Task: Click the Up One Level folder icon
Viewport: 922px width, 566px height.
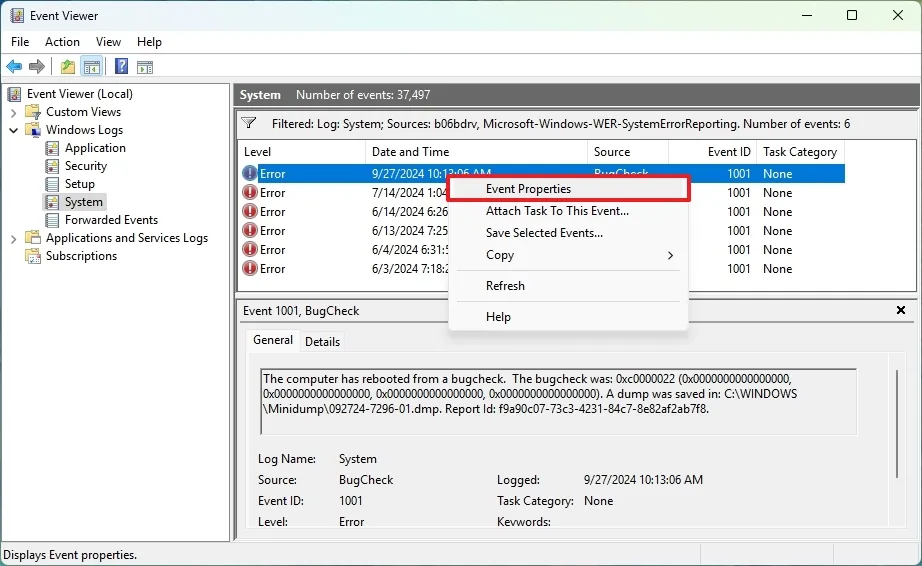Action: [67, 67]
